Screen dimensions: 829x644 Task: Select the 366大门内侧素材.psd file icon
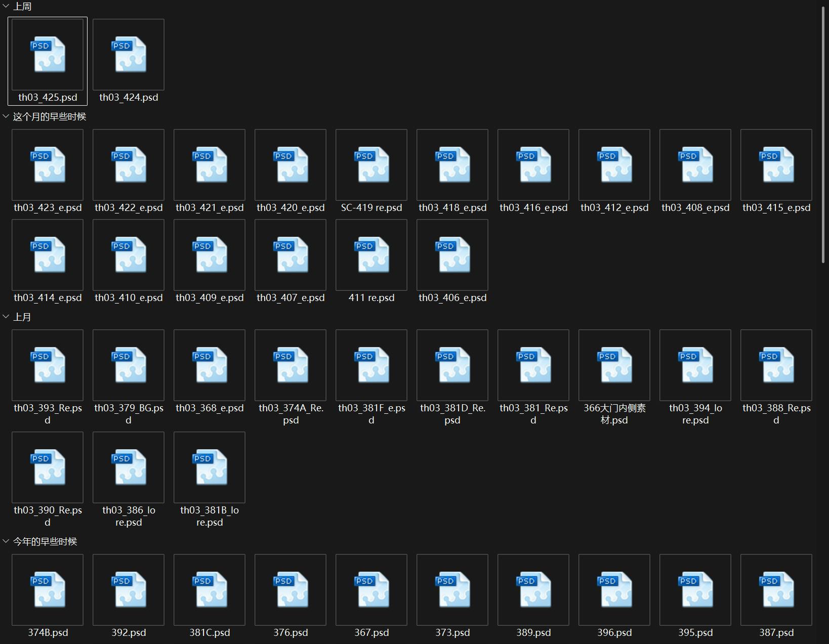[614, 365]
